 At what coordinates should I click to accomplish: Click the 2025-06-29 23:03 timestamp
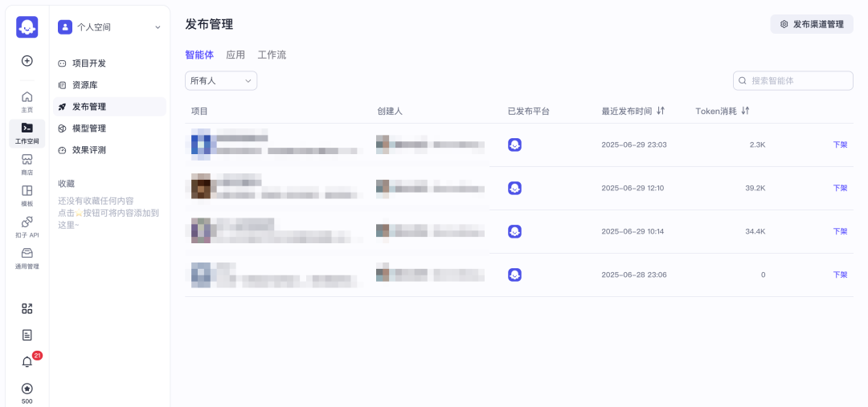coord(634,144)
